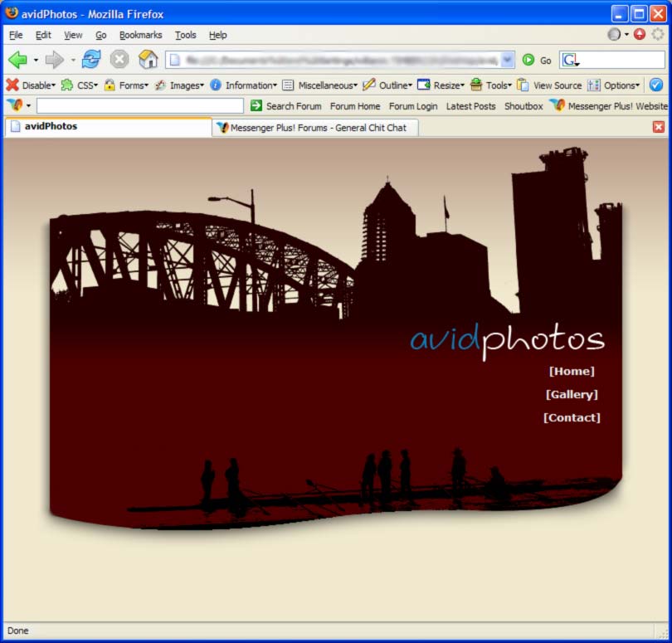Click the green Back arrow button
Screen dimensions: 672x643
[x=17, y=60]
